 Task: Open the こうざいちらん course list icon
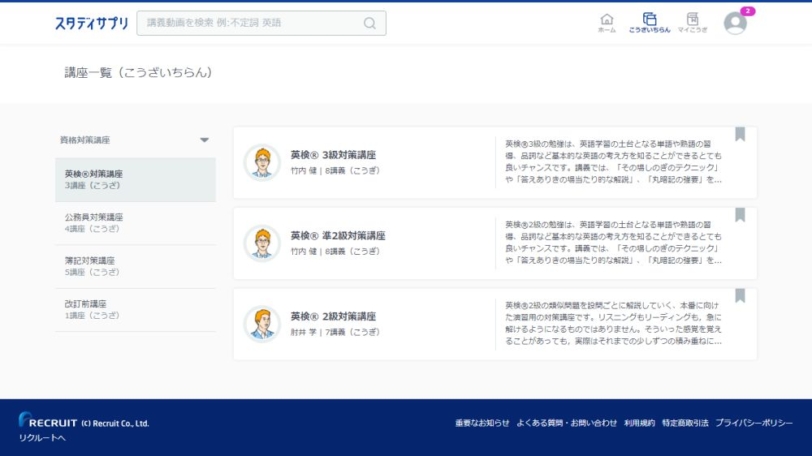tap(649, 23)
